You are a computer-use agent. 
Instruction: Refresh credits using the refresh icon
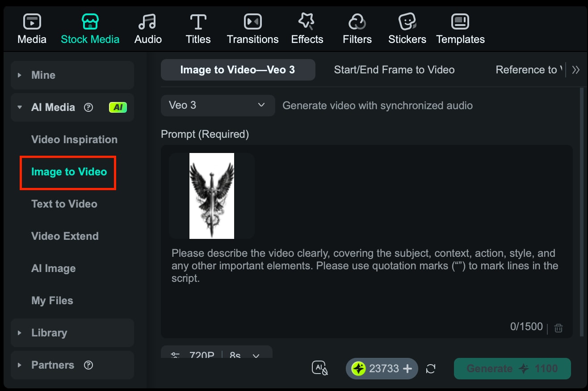430,369
